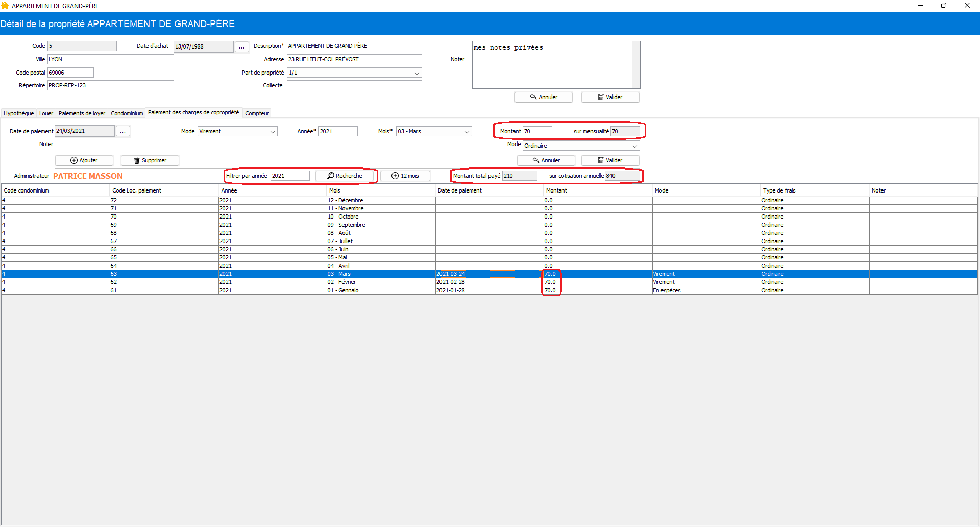Viewport: 980px width, 527px height.
Task: Open the payment date picker button
Action: pos(123,131)
